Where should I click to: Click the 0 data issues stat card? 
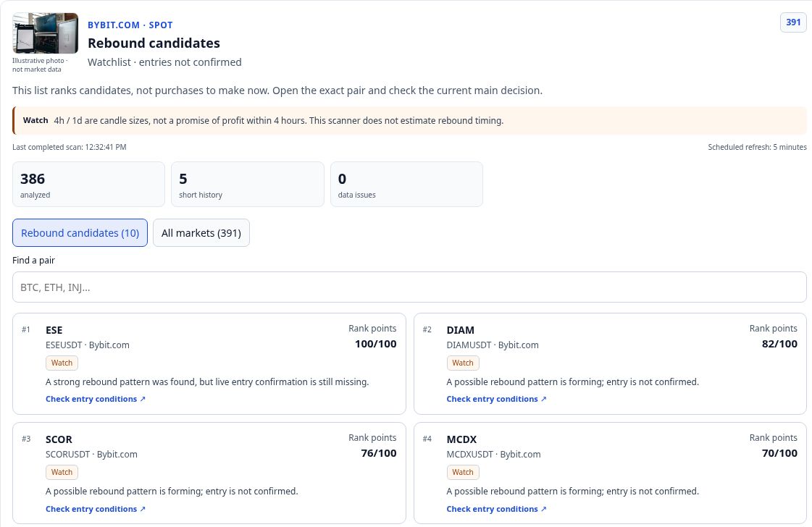[x=406, y=185]
